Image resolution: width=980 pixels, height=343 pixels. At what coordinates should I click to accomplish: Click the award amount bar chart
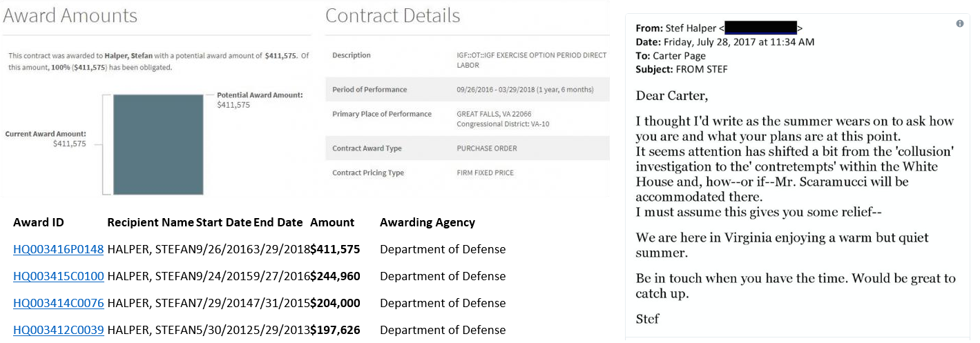tap(157, 144)
